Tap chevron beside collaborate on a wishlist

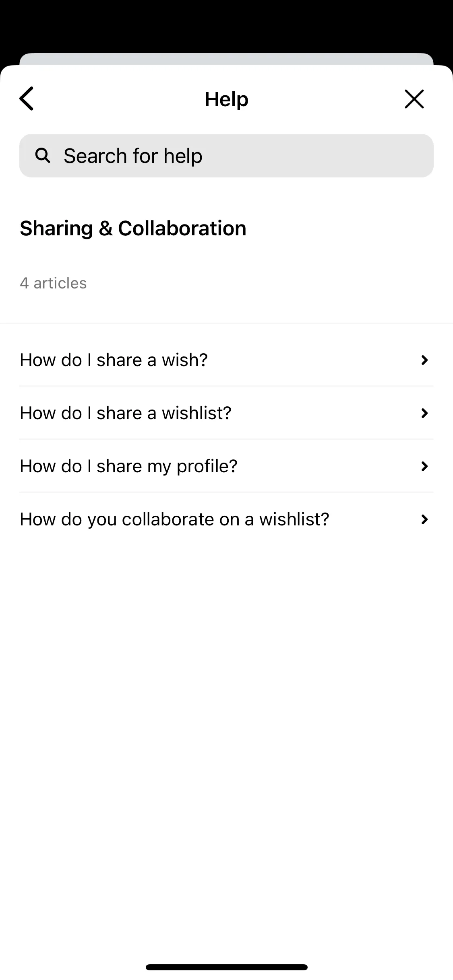click(x=424, y=519)
